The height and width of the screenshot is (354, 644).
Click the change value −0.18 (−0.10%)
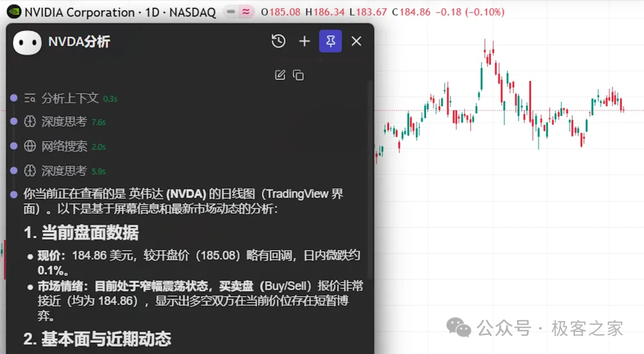pos(470,12)
